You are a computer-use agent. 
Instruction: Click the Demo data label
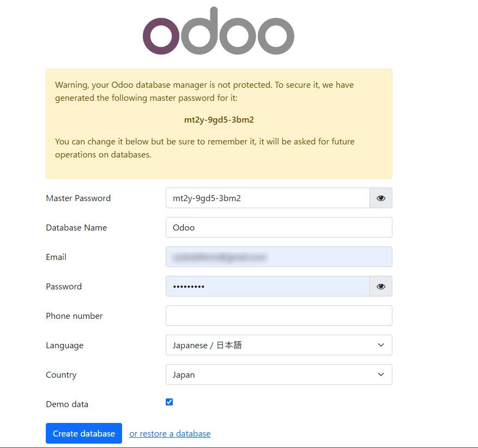click(67, 404)
